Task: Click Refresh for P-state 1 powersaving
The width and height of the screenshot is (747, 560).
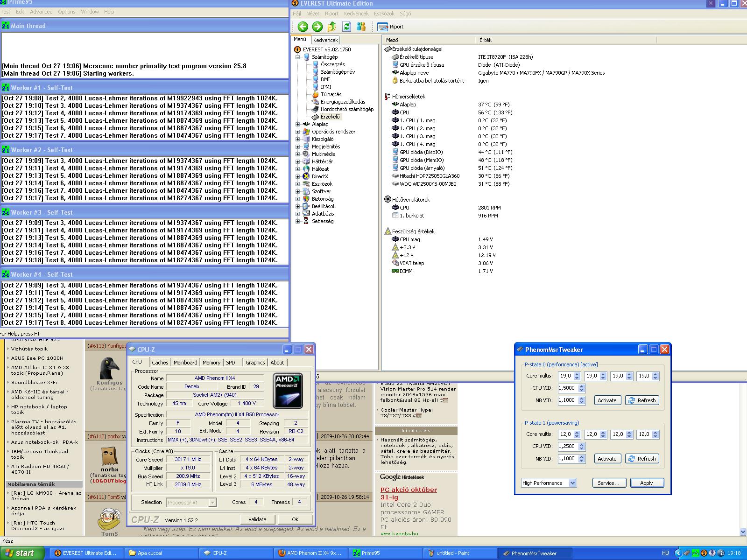Action: click(642, 459)
